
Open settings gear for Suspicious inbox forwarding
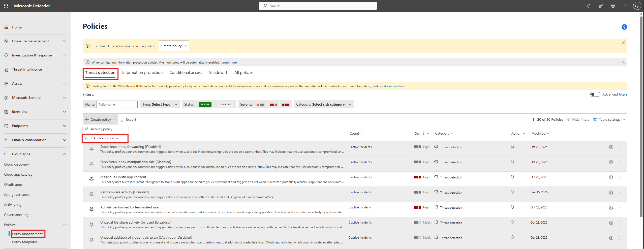[611, 147]
